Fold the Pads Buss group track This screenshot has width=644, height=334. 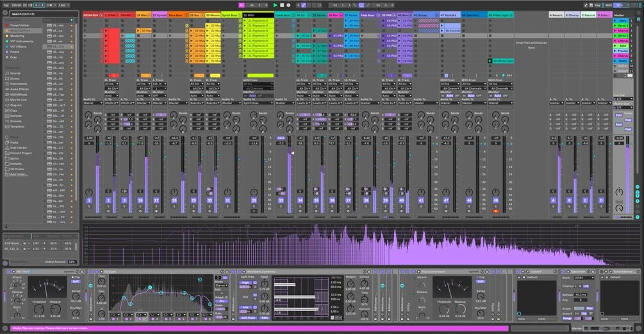pyautogui.click(x=378, y=15)
